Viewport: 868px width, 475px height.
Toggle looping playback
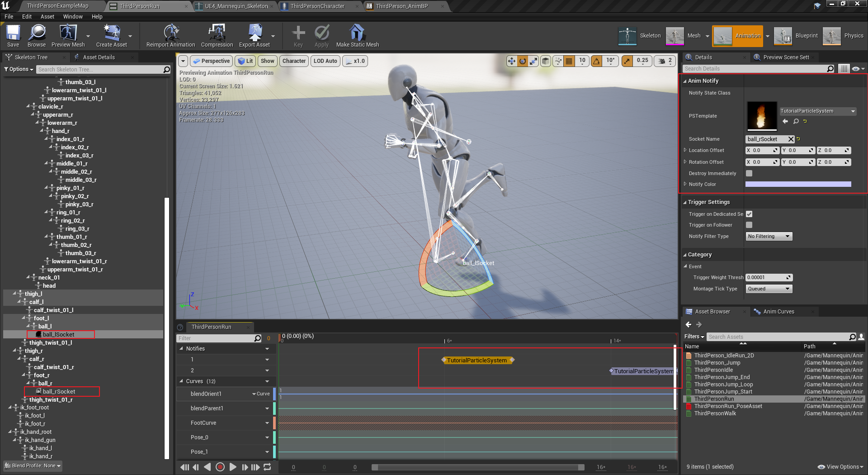point(268,467)
